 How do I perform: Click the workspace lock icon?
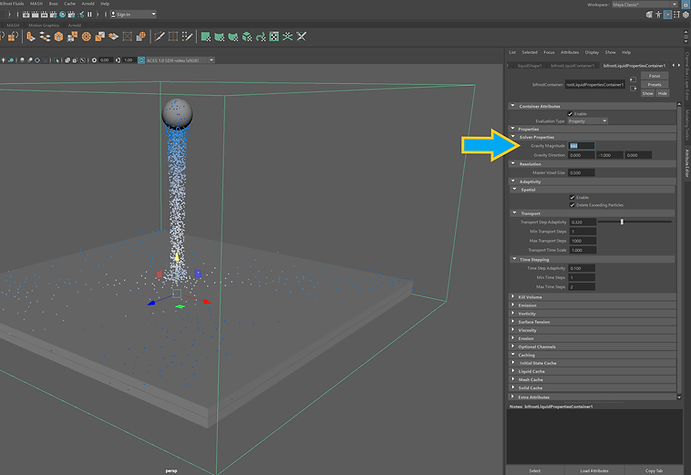pyautogui.click(x=686, y=4)
